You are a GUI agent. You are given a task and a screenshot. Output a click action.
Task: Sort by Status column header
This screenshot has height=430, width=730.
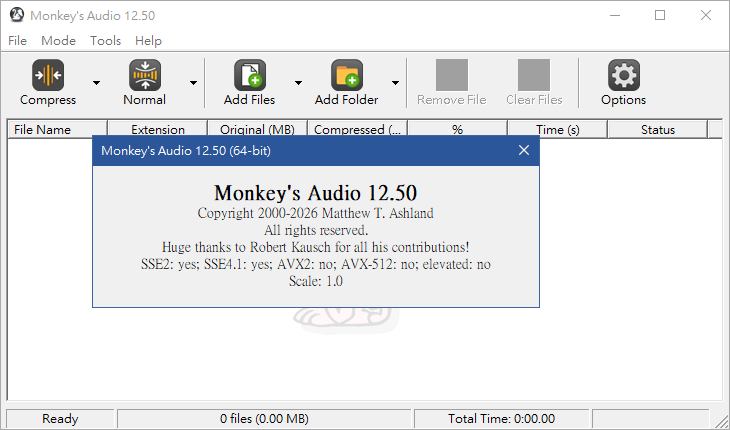point(658,129)
